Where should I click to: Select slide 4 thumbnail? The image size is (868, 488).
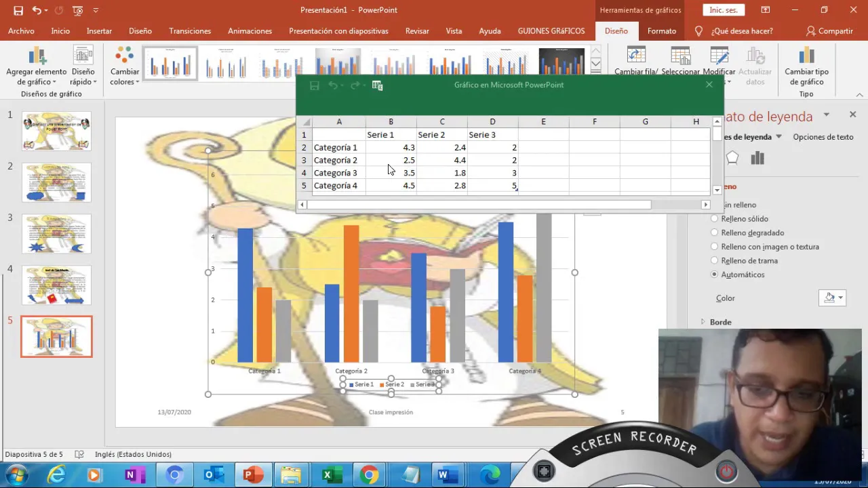(56, 285)
